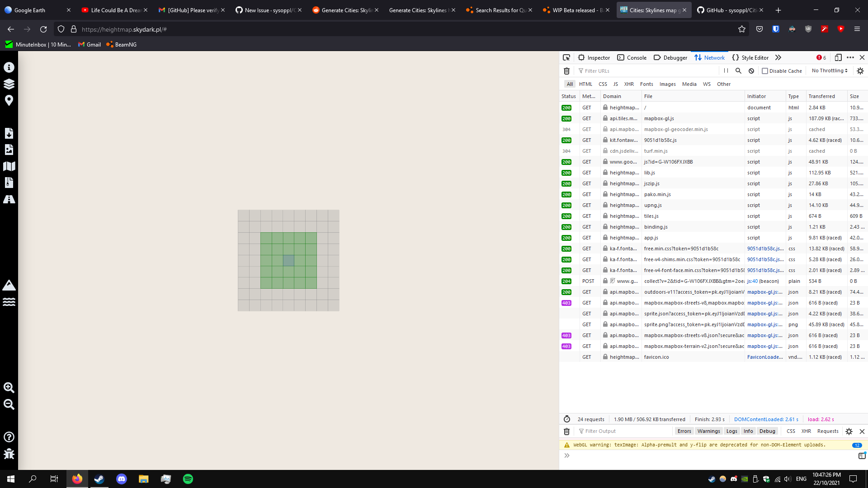Image resolution: width=868 pixels, height=488 pixels.
Task: Clear network requests with the trash icon
Action: tap(566, 71)
